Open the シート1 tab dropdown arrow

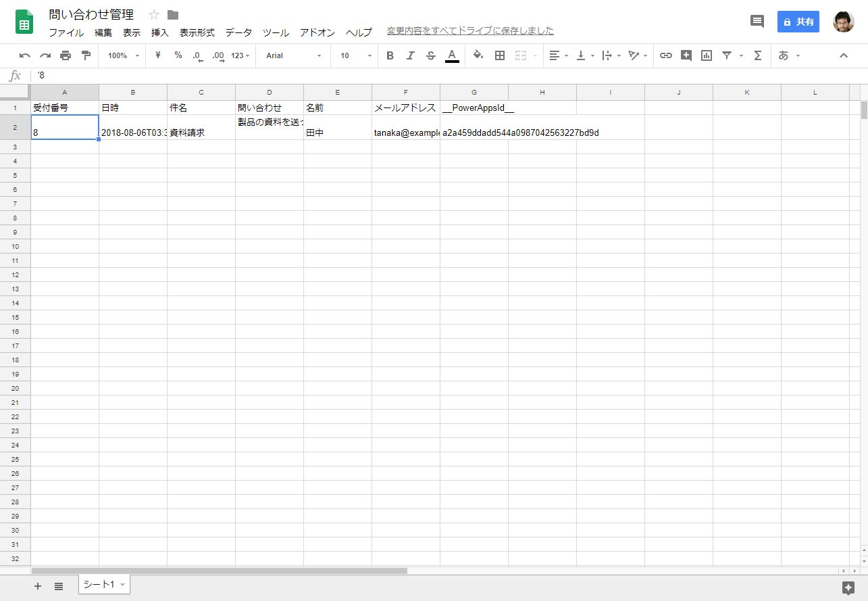(x=122, y=585)
